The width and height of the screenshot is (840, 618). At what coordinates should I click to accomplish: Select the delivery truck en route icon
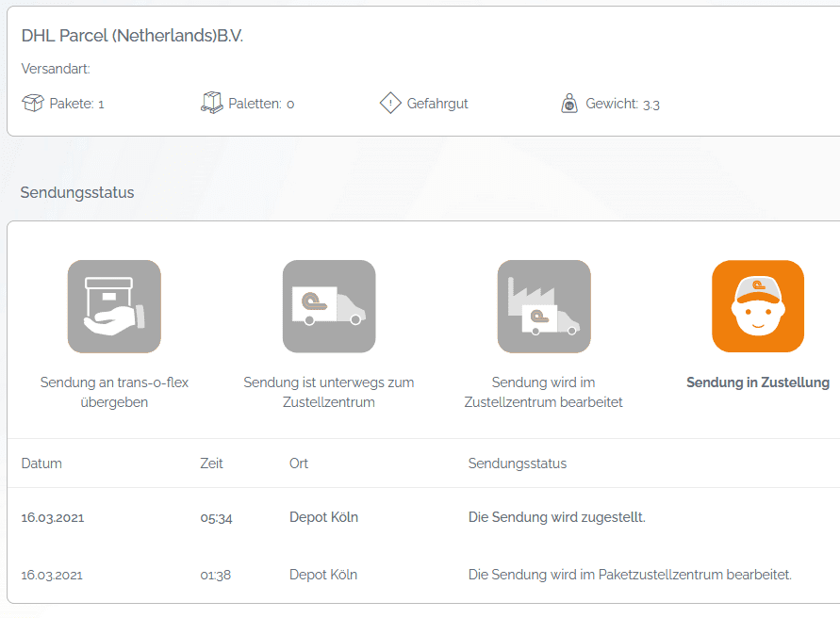[329, 306]
